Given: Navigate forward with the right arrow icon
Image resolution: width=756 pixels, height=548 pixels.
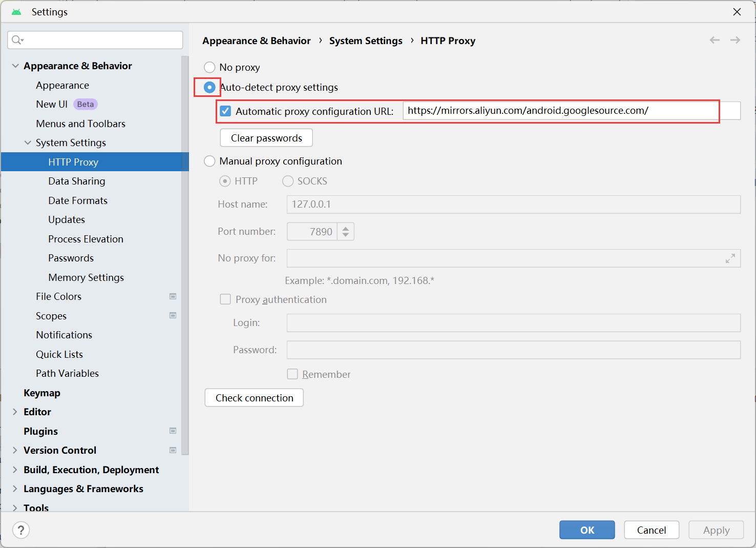Looking at the screenshot, I should pos(735,40).
